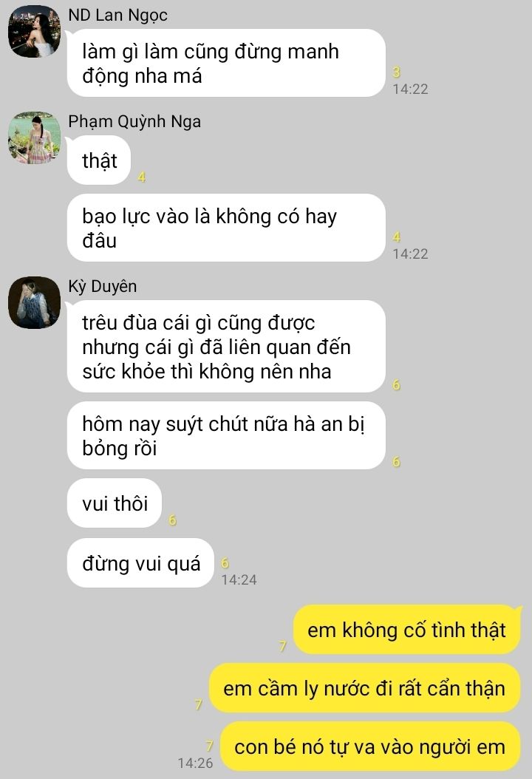Select message 'hôm nay suýt chút nữa hà an'
Viewport: 532px width, 779px height.
227,436
